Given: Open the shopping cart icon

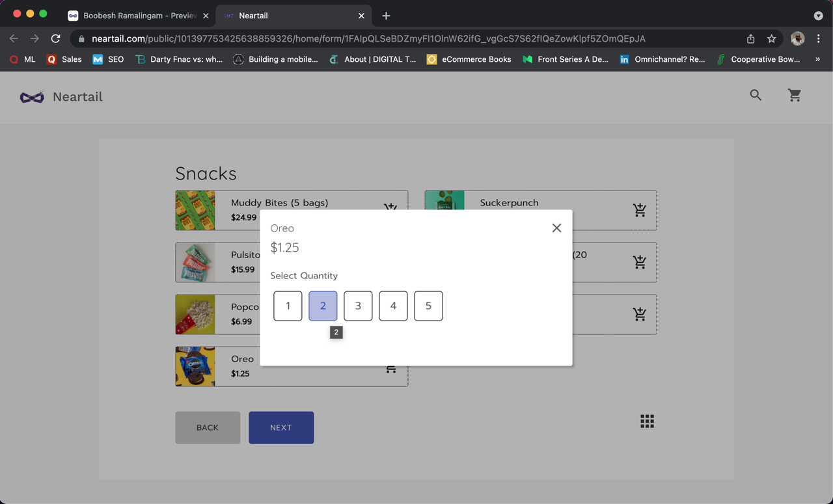Looking at the screenshot, I should point(795,95).
